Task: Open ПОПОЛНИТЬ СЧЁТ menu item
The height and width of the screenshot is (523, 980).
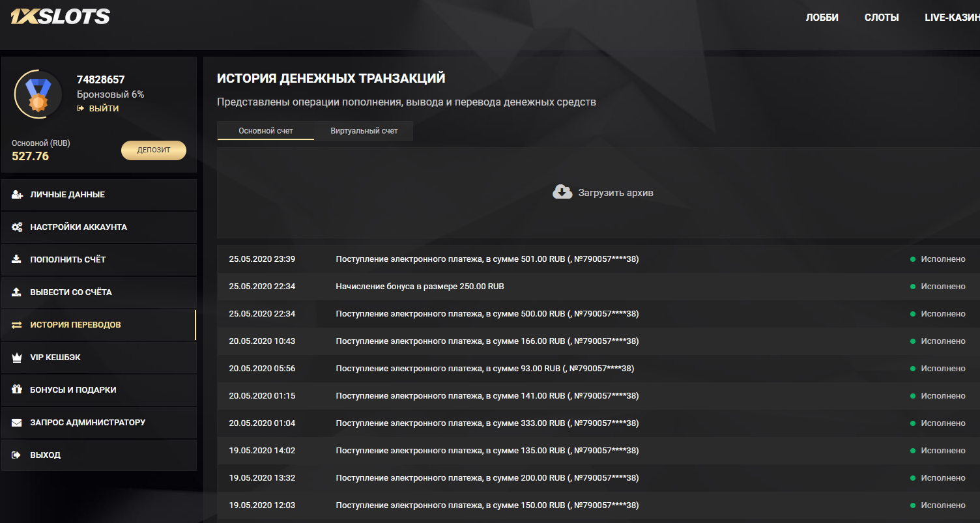Action: [99, 260]
